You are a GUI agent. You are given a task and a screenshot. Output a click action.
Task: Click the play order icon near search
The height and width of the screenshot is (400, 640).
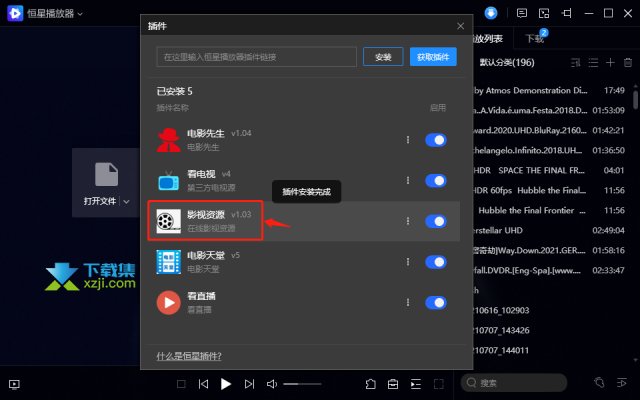tap(622, 382)
